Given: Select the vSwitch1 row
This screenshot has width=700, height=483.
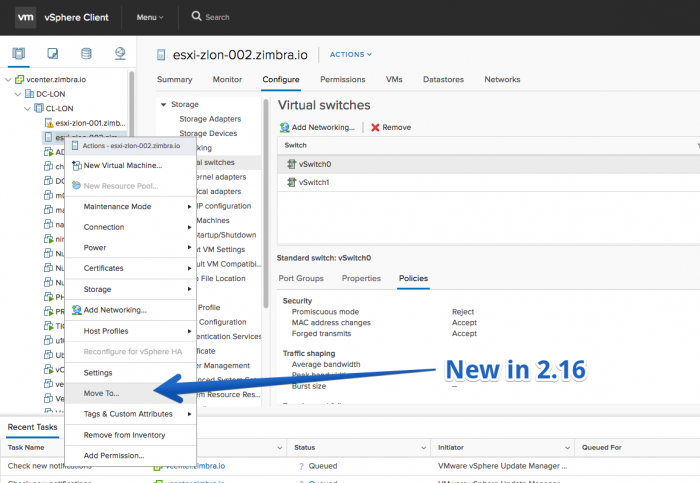Looking at the screenshot, I should coord(488,182).
